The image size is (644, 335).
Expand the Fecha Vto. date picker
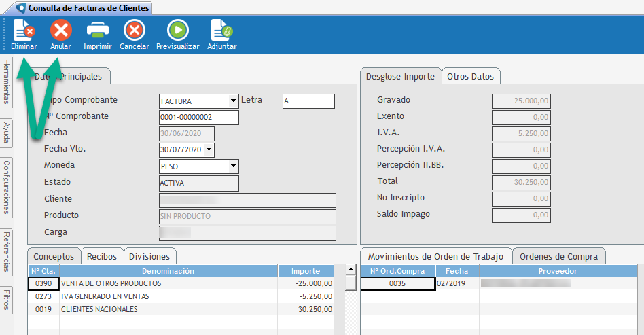209,149
